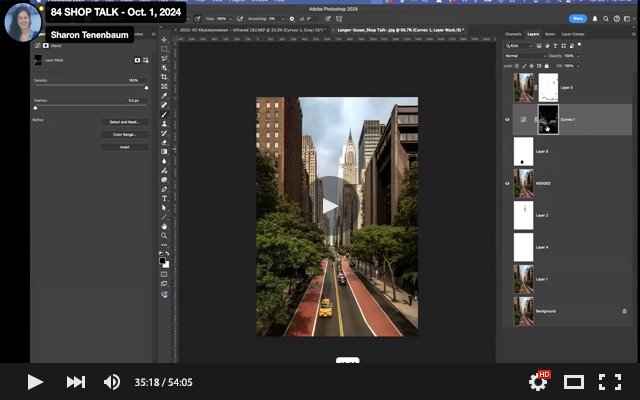Click the Density slider handle
The height and width of the screenshot is (400, 640).
coord(146,87)
